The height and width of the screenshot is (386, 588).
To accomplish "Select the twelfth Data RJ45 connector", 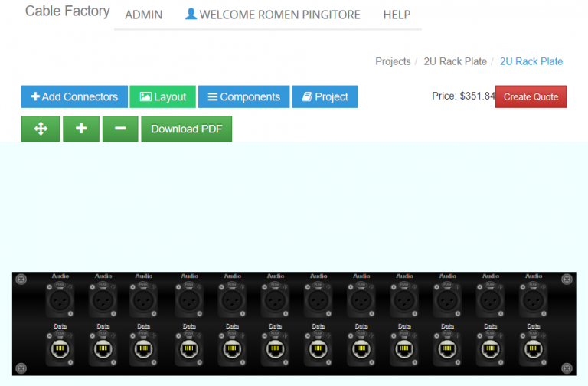I will pos(534,348).
